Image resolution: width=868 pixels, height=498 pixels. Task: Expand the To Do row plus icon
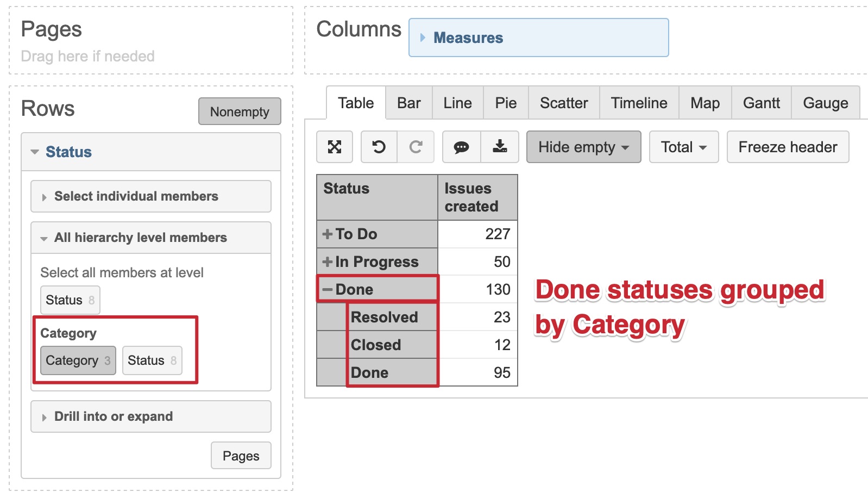click(x=328, y=234)
